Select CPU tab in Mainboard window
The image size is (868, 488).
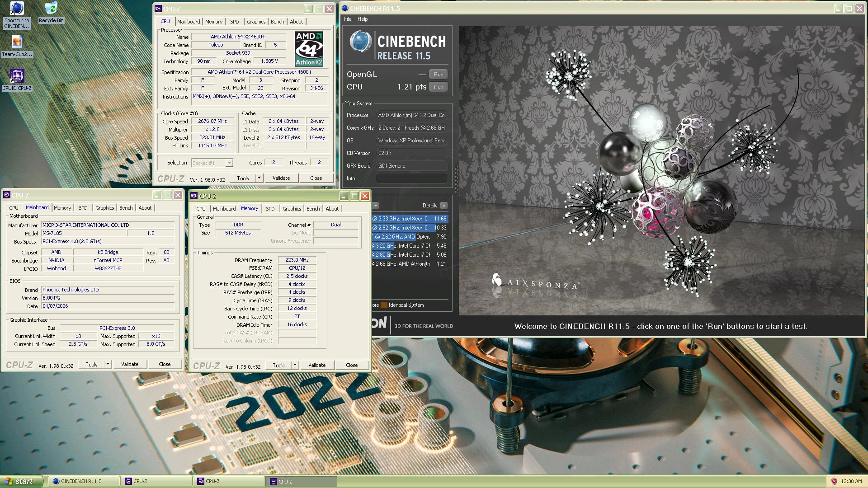coord(14,208)
